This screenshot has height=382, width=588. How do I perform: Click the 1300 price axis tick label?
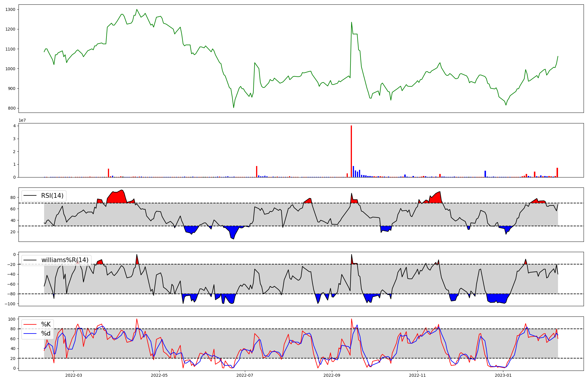(10, 9)
